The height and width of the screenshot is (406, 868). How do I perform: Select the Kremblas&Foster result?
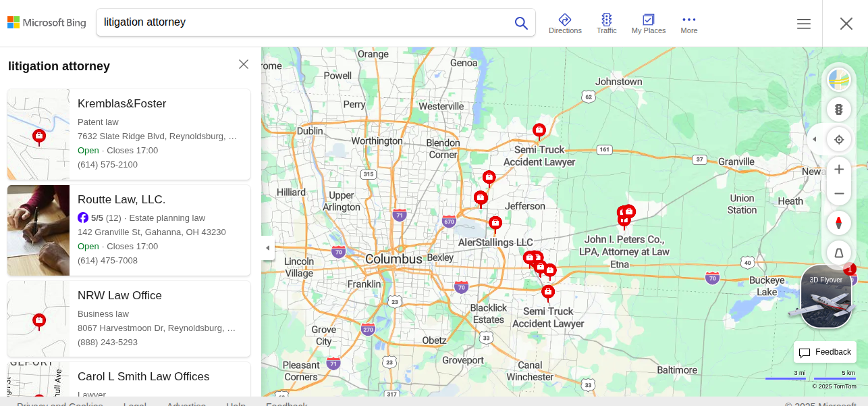tap(129, 134)
